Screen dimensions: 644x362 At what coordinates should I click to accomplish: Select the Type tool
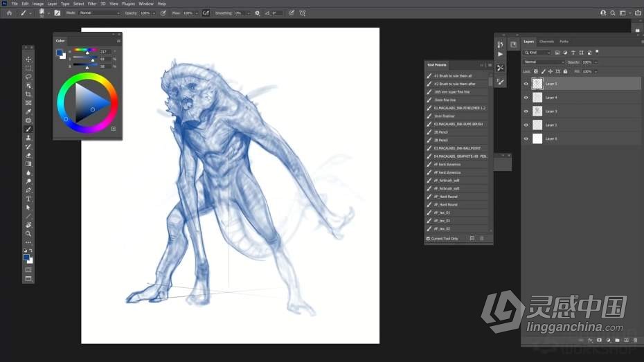[x=28, y=199]
